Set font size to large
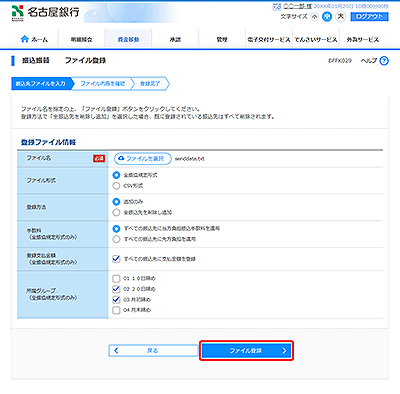 (x=341, y=16)
